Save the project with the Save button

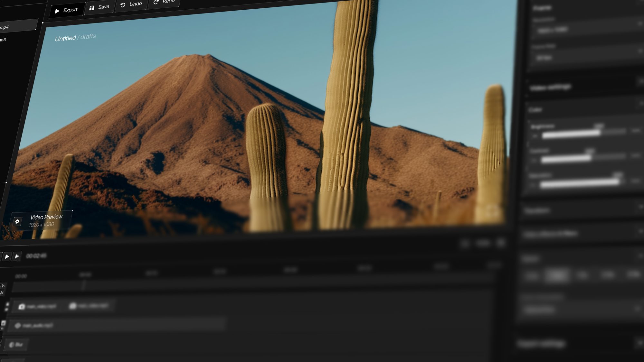pyautogui.click(x=99, y=7)
